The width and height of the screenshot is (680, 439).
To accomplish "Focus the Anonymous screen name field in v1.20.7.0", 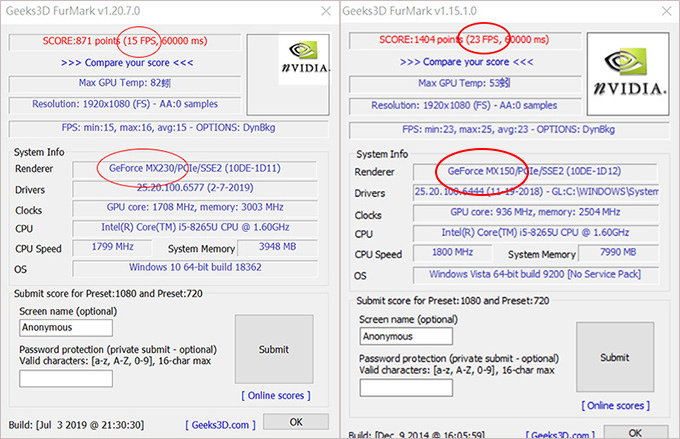I will 66,328.
